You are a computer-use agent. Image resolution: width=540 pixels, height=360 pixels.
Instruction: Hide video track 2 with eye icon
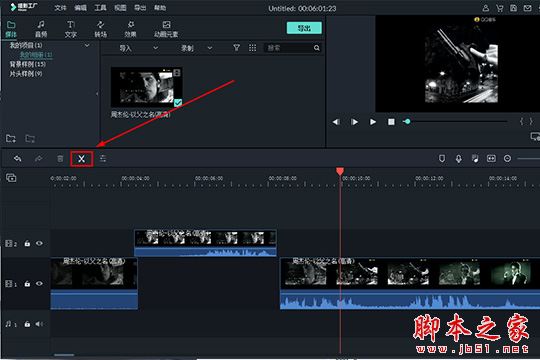click(39, 243)
